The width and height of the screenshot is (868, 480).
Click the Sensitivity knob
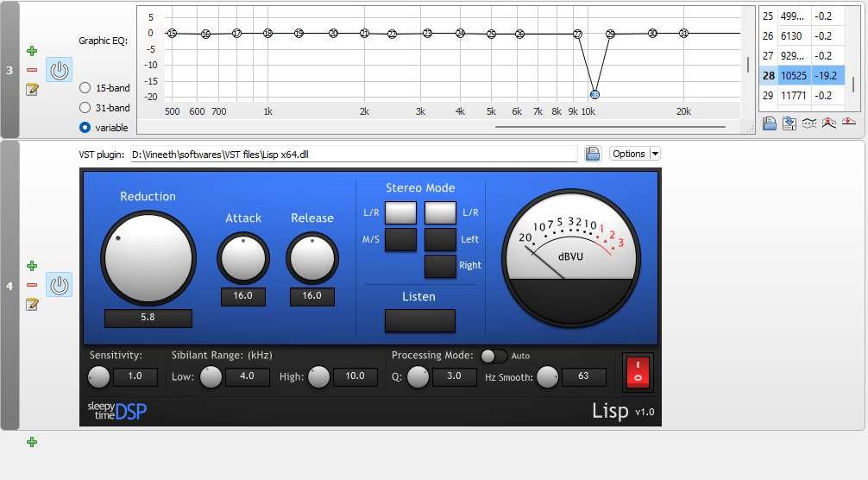(99, 377)
